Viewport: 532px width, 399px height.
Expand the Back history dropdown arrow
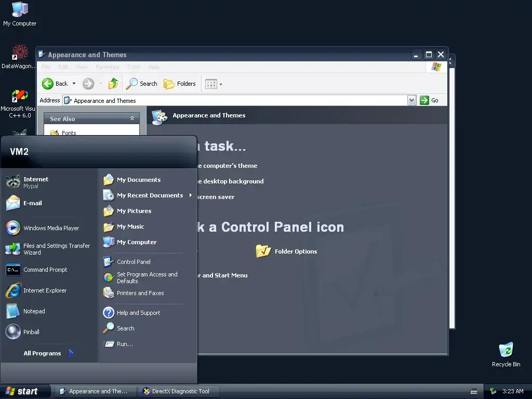point(74,84)
